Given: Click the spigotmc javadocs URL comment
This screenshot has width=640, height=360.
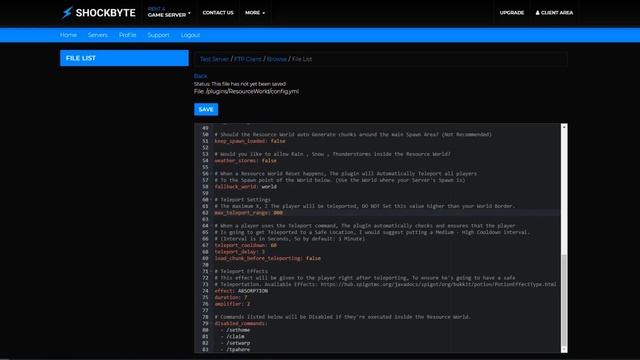Looking at the screenshot, I should pos(438,284).
